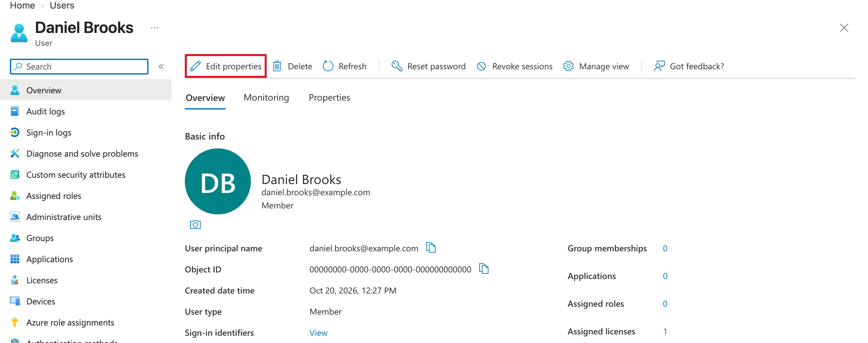The width and height of the screenshot is (868, 343).
Task: Select the Overview tab
Action: click(x=205, y=98)
